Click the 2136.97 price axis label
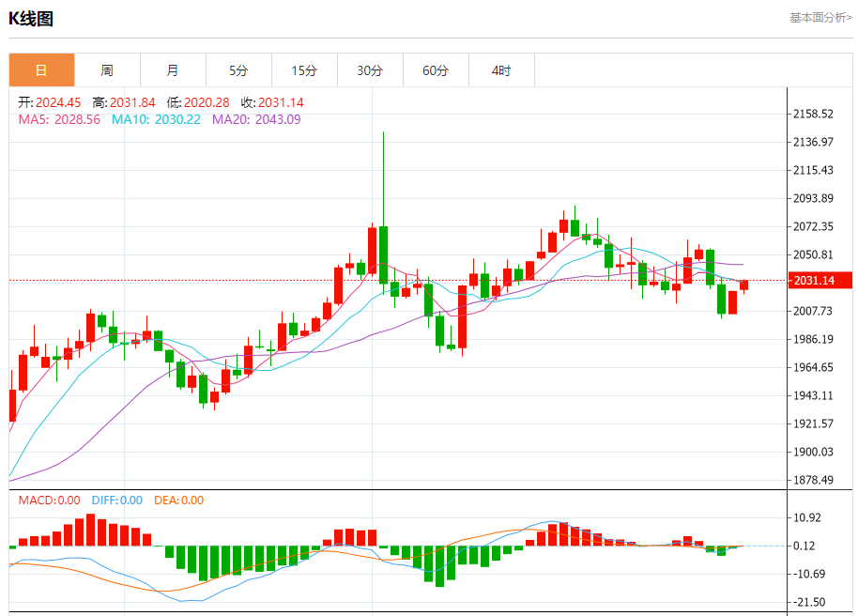The width and height of the screenshot is (858, 616). [x=813, y=142]
